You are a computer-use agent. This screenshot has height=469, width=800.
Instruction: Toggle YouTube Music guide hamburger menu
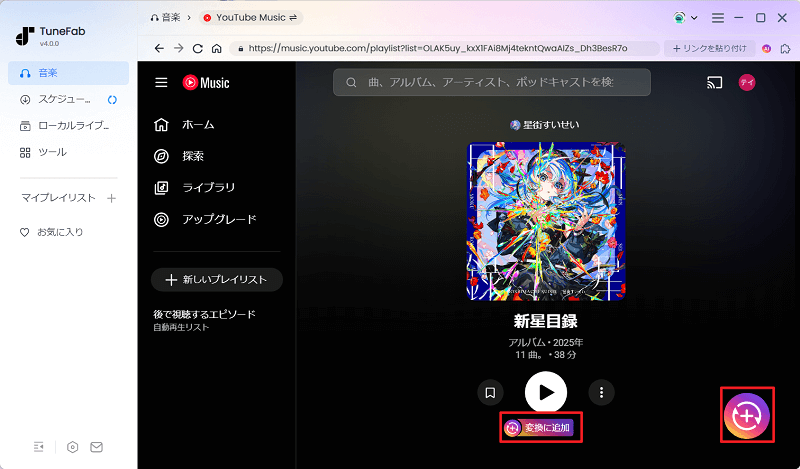pos(161,83)
